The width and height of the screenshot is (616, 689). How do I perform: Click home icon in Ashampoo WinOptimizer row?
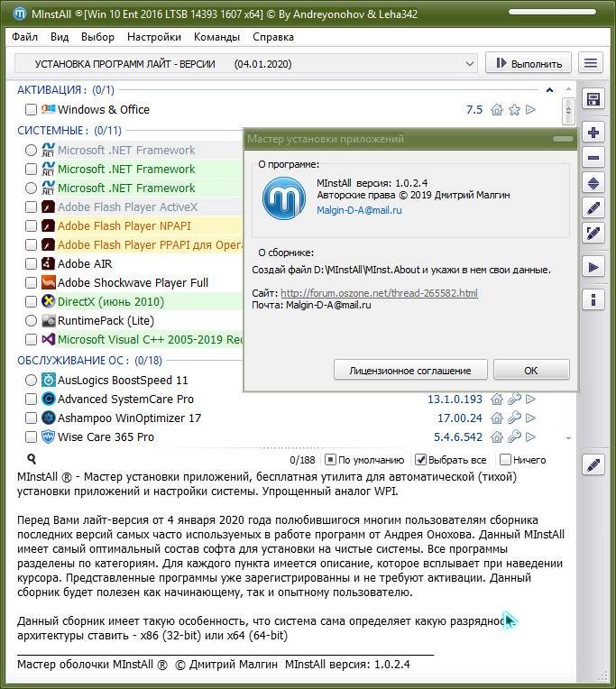tap(497, 418)
